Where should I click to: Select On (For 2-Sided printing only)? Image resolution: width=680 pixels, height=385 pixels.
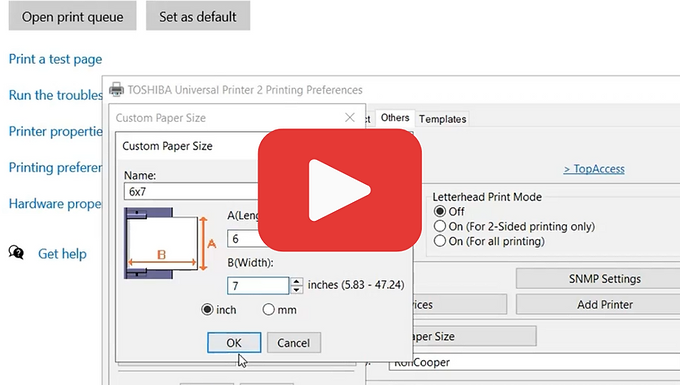click(440, 226)
